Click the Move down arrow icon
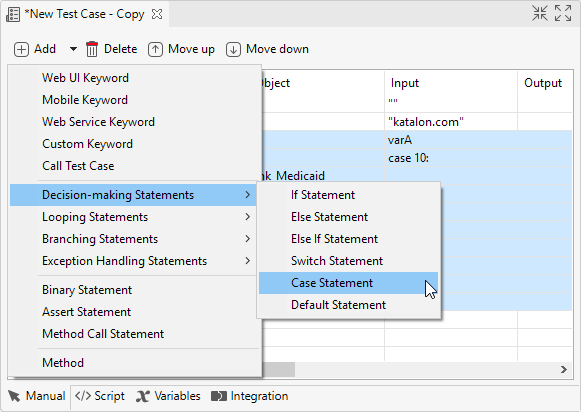Viewport: 581px width, 412px height. pyautogui.click(x=233, y=49)
